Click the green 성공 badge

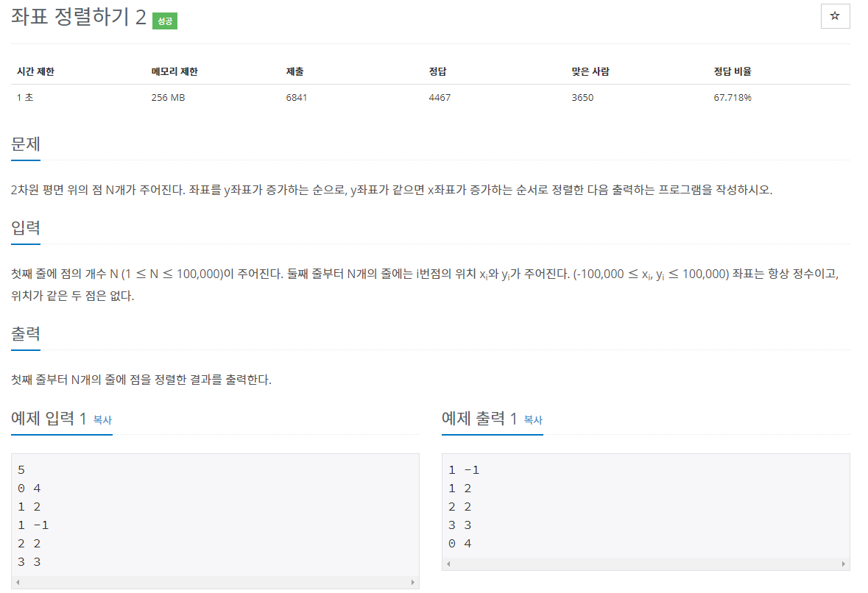click(x=164, y=21)
